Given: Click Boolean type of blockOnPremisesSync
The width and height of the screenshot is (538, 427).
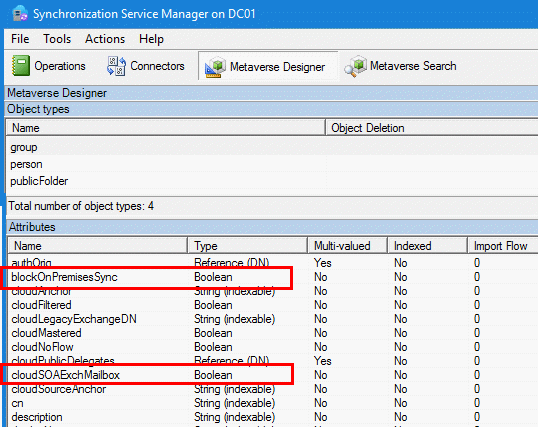Looking at the screenshot, I should pos(213,277).
